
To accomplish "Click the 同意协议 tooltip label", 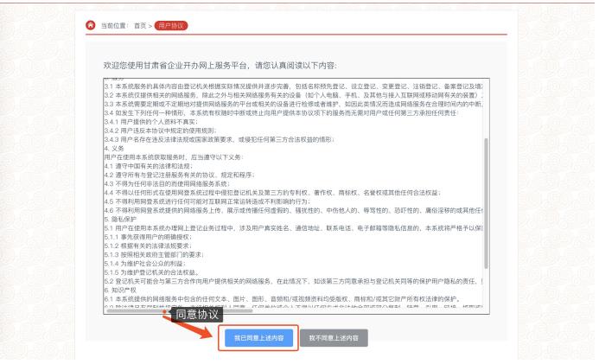I will (x=200, y=316).
